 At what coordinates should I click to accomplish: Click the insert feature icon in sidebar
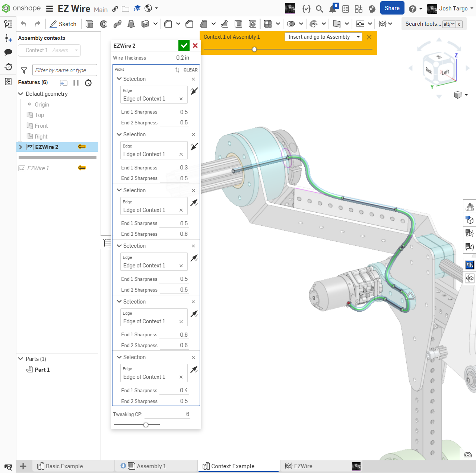8,38
